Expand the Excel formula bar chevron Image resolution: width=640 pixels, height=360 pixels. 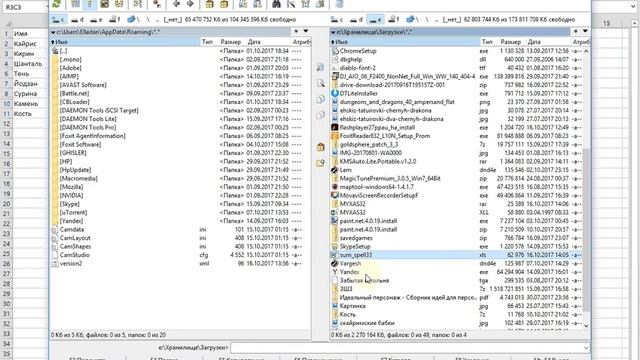point(633,7)
